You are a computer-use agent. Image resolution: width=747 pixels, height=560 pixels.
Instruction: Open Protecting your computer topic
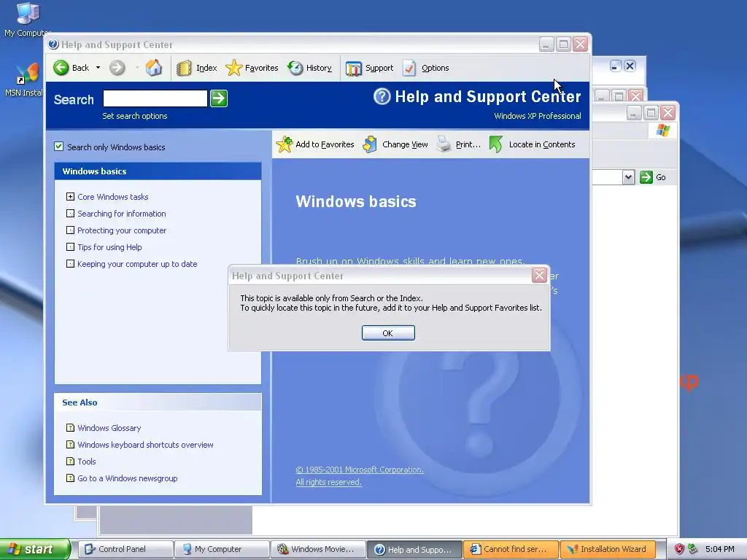coord(122,230)
